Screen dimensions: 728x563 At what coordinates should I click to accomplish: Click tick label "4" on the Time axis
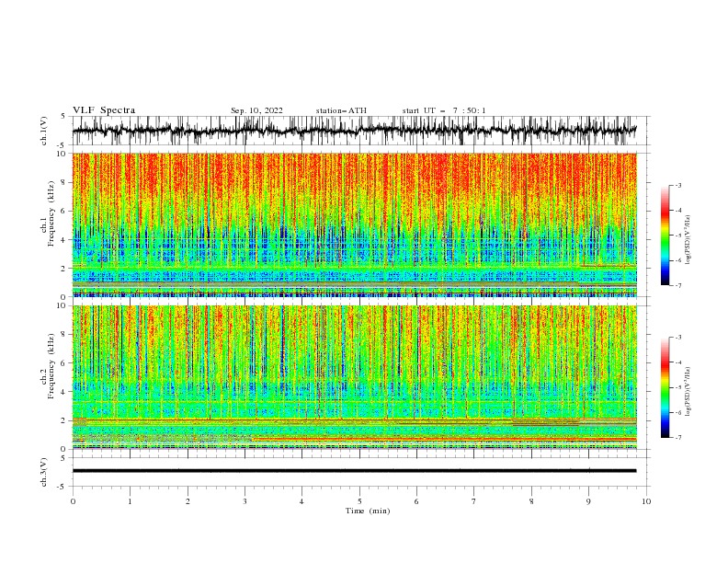301,501
